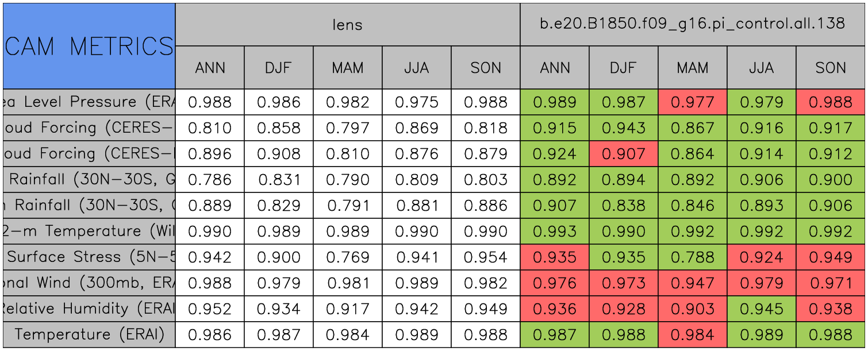
Task: Click the MAM header under pi_control
Action: tap(692, 68)
